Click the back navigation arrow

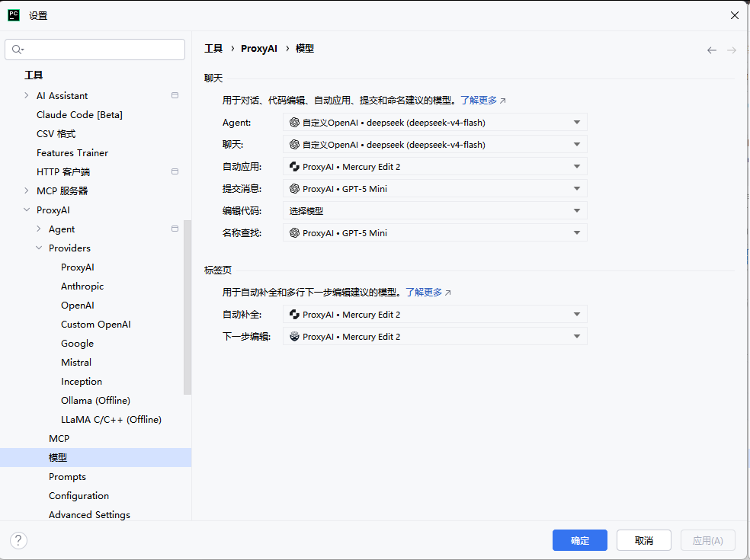click(x=712, y=50)
